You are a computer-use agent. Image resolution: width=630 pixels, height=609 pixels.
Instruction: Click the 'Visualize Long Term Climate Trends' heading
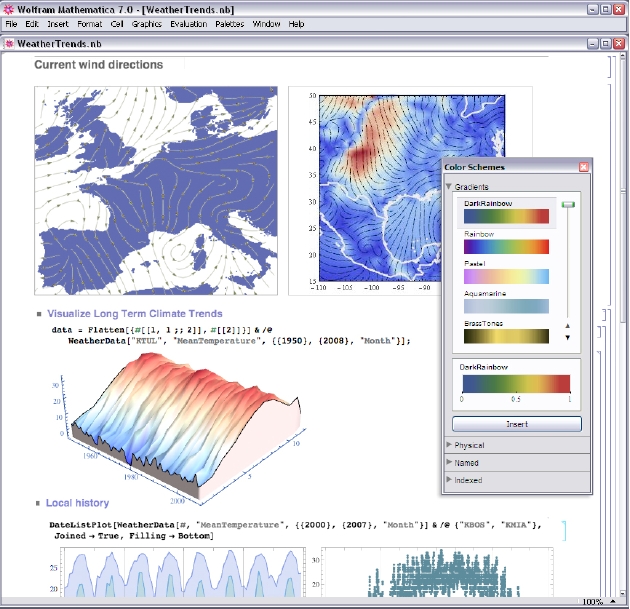pos(135,313)
